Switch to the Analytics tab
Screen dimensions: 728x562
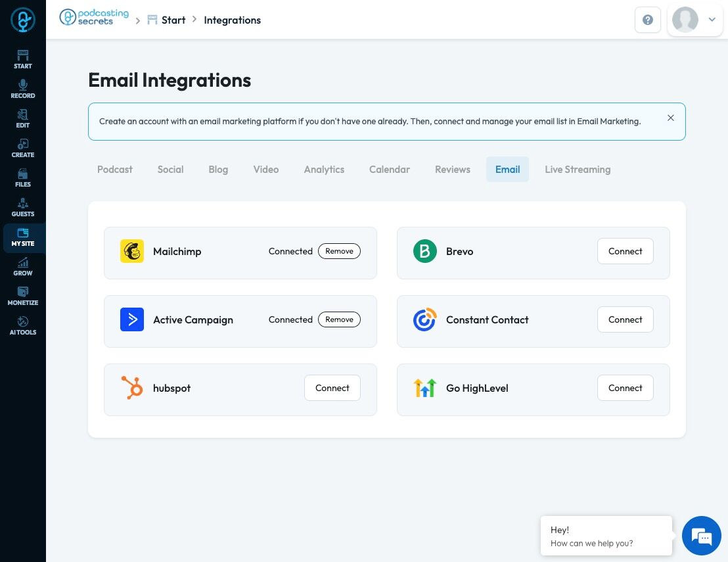[x=324, y=170]
